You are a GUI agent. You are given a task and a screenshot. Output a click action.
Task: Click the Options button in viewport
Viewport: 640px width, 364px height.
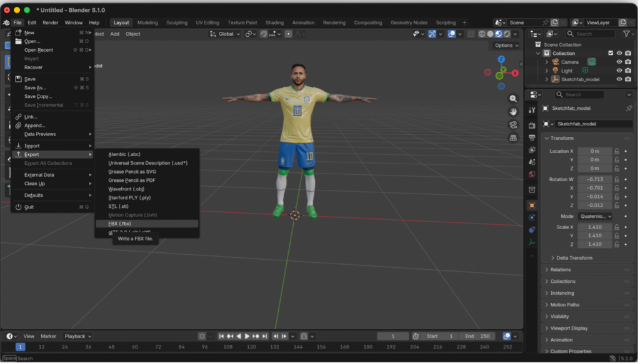[x=506, y=46]
